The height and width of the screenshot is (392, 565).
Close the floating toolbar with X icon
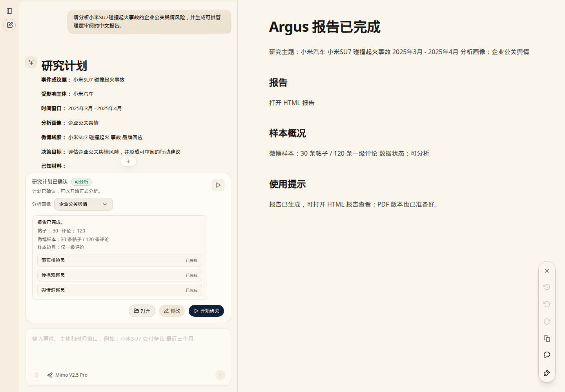tap(547, 271)
